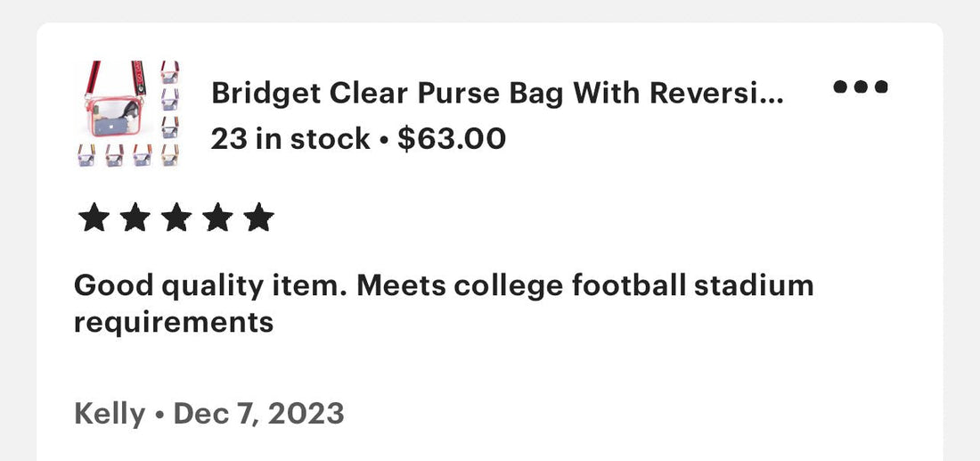Click the red strap on main bag image
Viewport: 980px width, 461px height.
[x=94, y=78]
